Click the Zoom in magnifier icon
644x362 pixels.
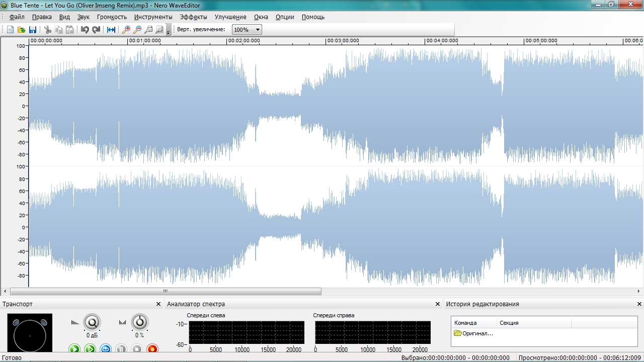click(x=126, y=30)
